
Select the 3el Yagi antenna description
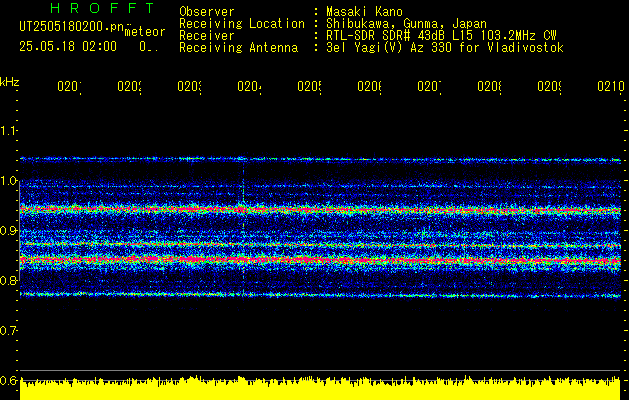coord(445,48)
